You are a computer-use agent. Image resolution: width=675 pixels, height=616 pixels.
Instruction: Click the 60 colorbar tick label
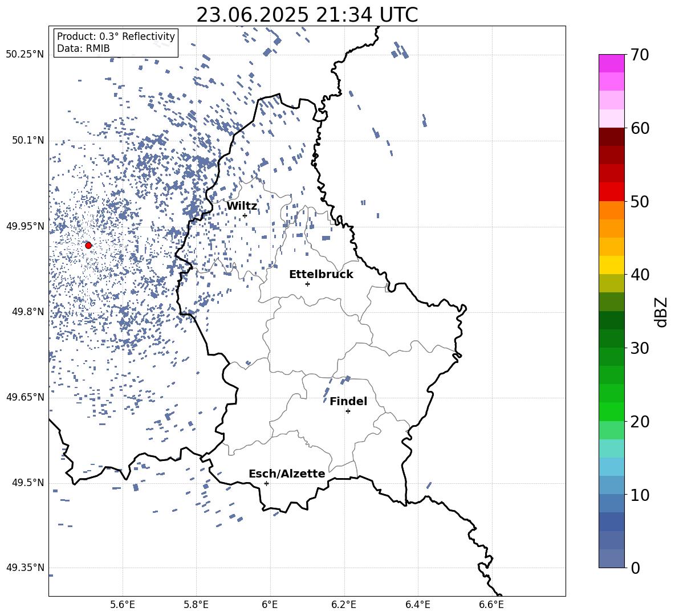pyautogui.click(x=640, y=128)
